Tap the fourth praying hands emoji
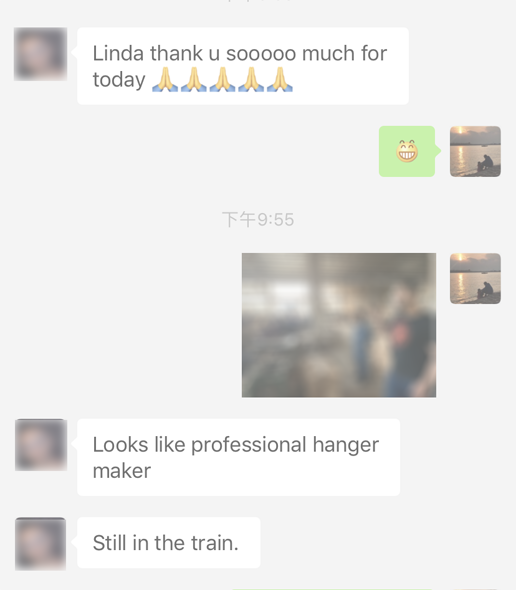Viewport: 516px width, 590px height. [x=251, y=79]
